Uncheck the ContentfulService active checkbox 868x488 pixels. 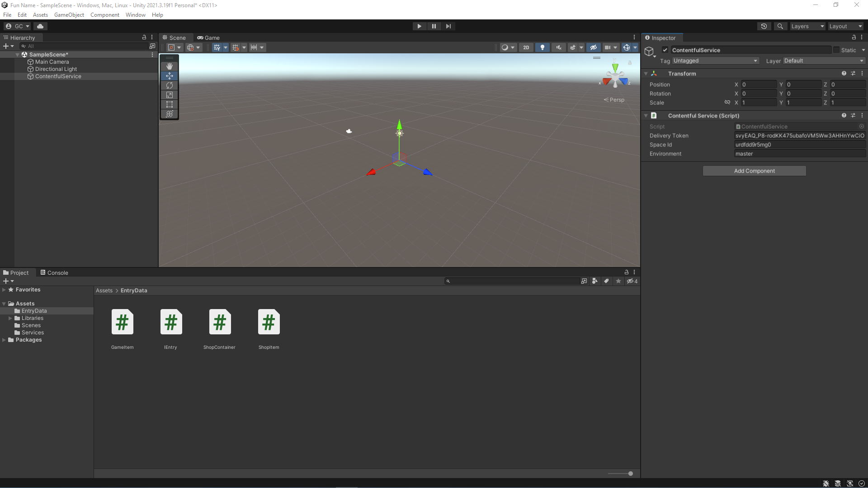tap(665, 50)
